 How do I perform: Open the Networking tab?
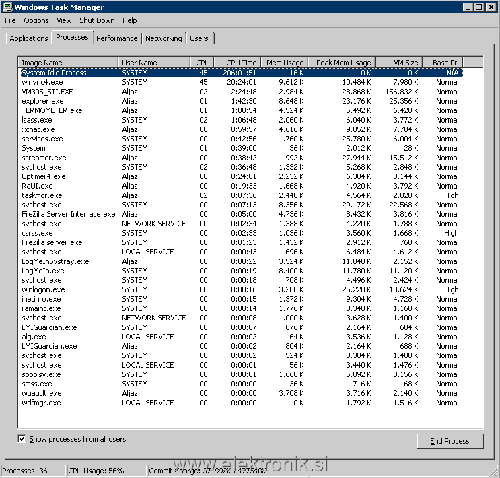coord(164,38)
